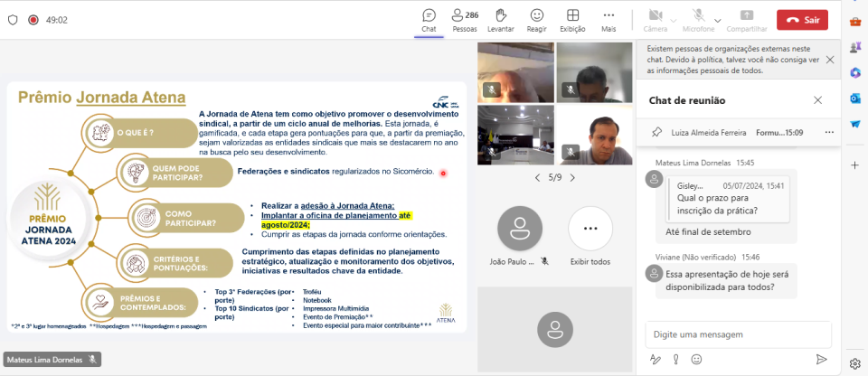Open sidebar settings gear icon
Viewport: 868px width, 376px height.
tap(855, 363)
